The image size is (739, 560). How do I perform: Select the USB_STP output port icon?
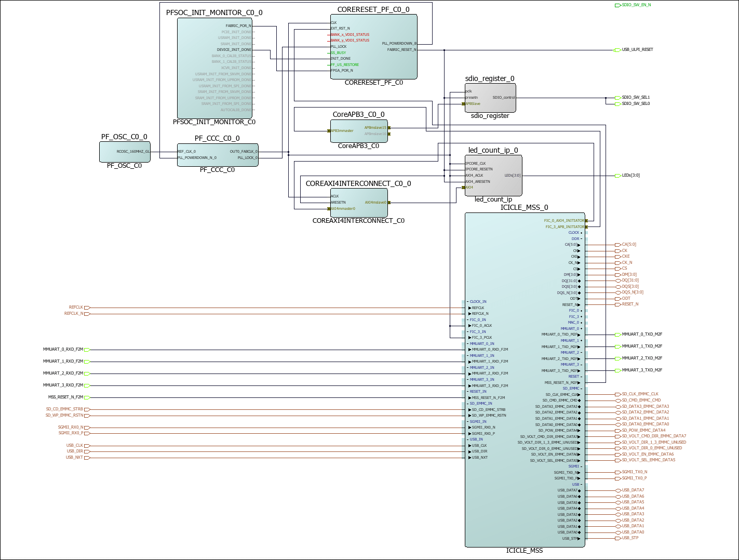[617, 538]
